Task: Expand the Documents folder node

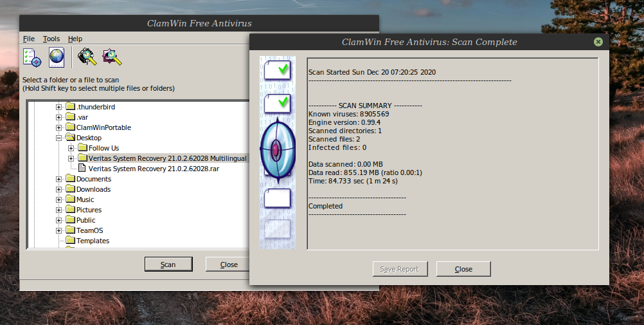Action: click(x=58, y=179)
